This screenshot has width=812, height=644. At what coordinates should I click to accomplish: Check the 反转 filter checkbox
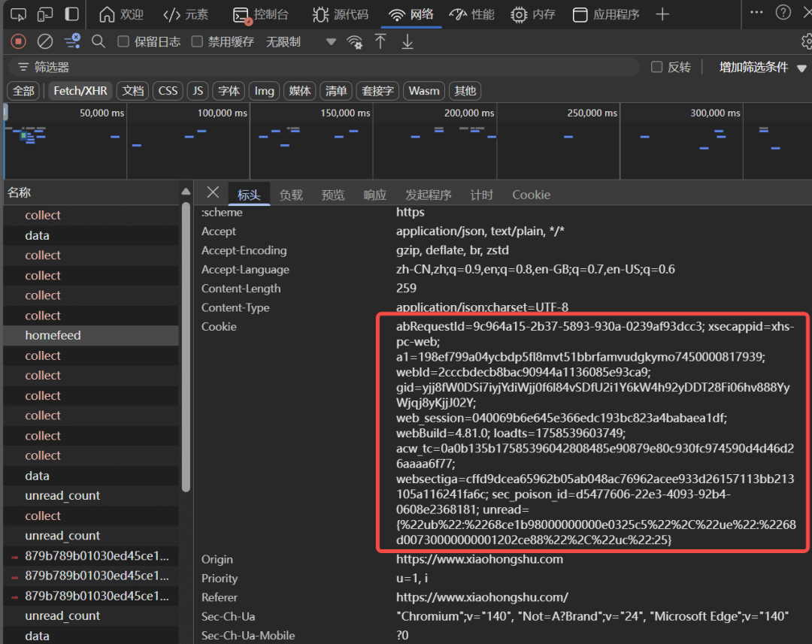[x=657, y=67]
